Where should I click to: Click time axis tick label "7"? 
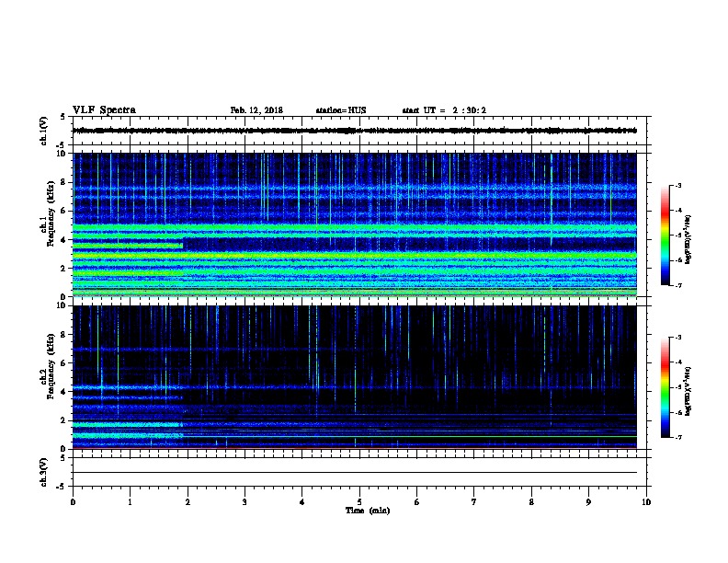474,501
